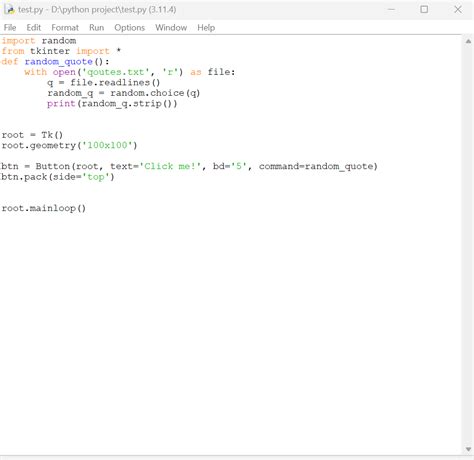This screenshot has height=460, width=474.
Task: Click the print(random_q.strip()) line
Action: click(x=112, y=103)
